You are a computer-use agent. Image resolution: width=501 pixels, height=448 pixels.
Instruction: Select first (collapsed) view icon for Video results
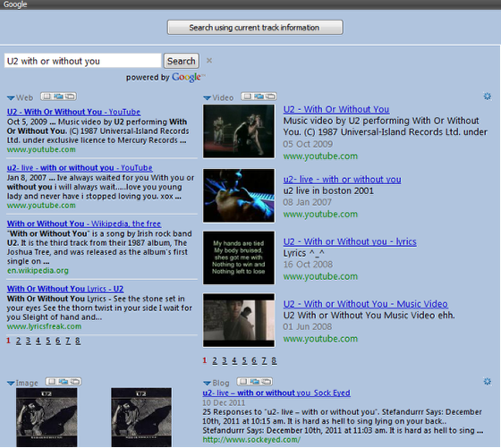pos(247,96)
